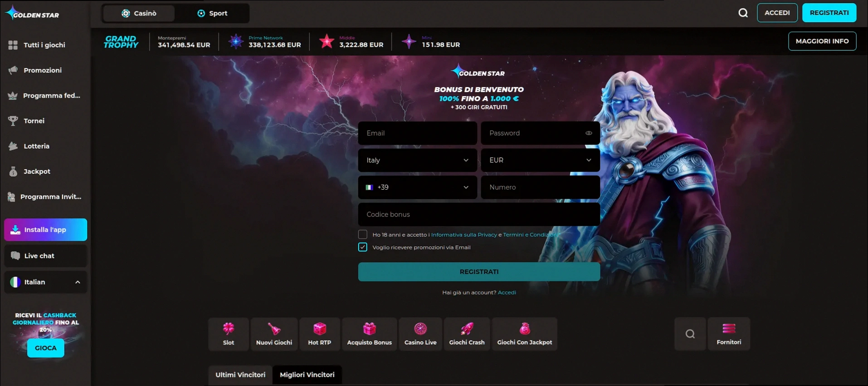Open the Italy country dropdown
The width and height of the screenshot is (868, 386).
[417, 160]
